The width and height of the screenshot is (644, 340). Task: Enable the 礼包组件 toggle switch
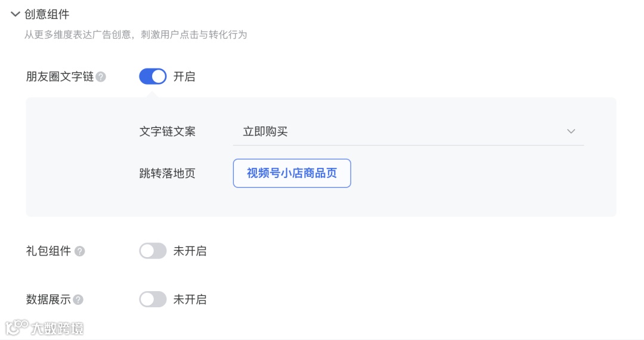[153, 251]
